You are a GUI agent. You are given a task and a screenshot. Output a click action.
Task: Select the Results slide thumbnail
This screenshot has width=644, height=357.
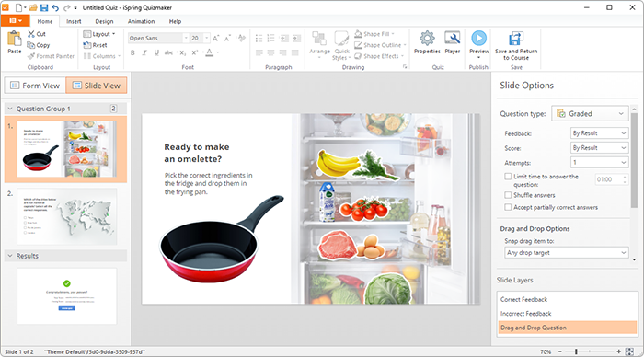click(67, 296)
